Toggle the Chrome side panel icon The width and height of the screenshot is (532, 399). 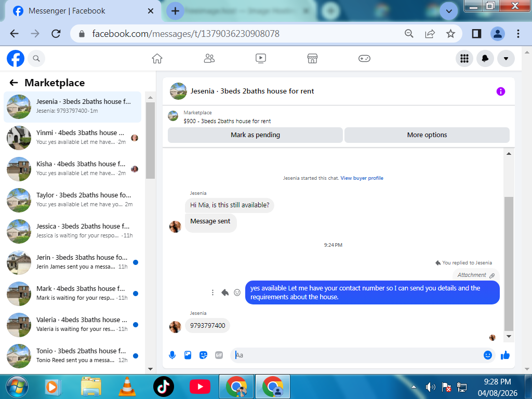[476, 34]
